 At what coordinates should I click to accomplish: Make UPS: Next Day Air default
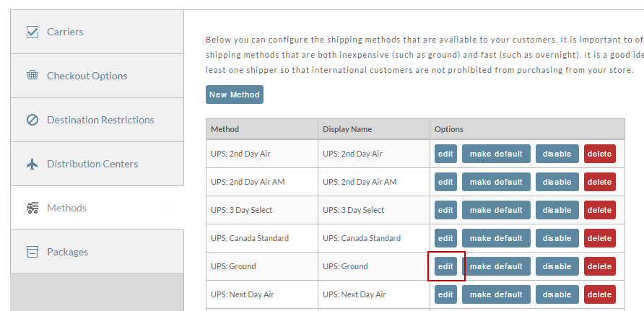click(496, 294)
